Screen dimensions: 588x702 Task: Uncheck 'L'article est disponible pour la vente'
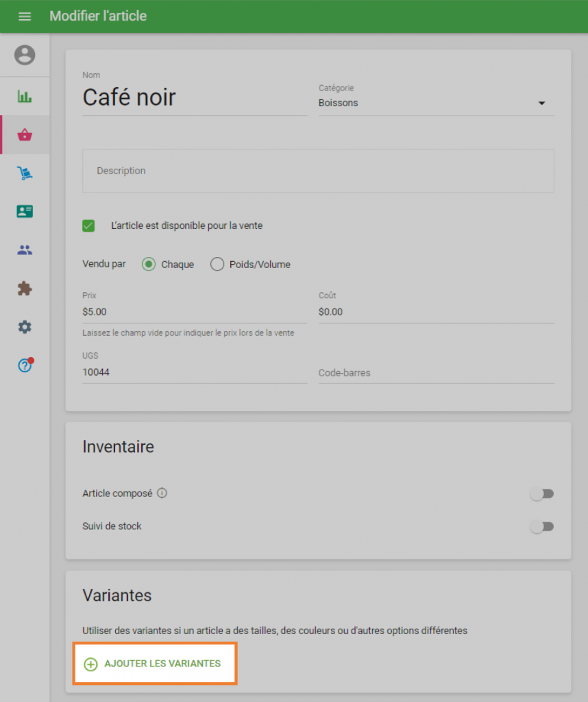[x=88, y=225]
